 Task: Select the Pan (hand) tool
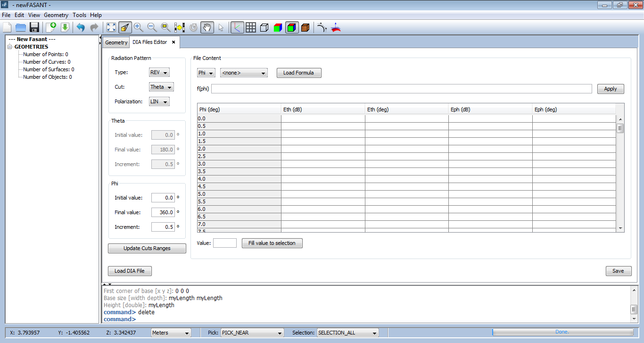207,27
